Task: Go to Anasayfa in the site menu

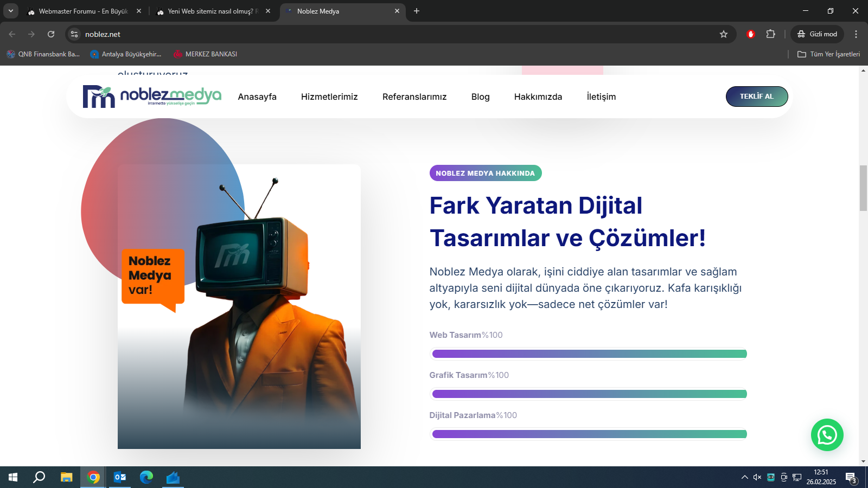Action: click(x=257, y=97)
